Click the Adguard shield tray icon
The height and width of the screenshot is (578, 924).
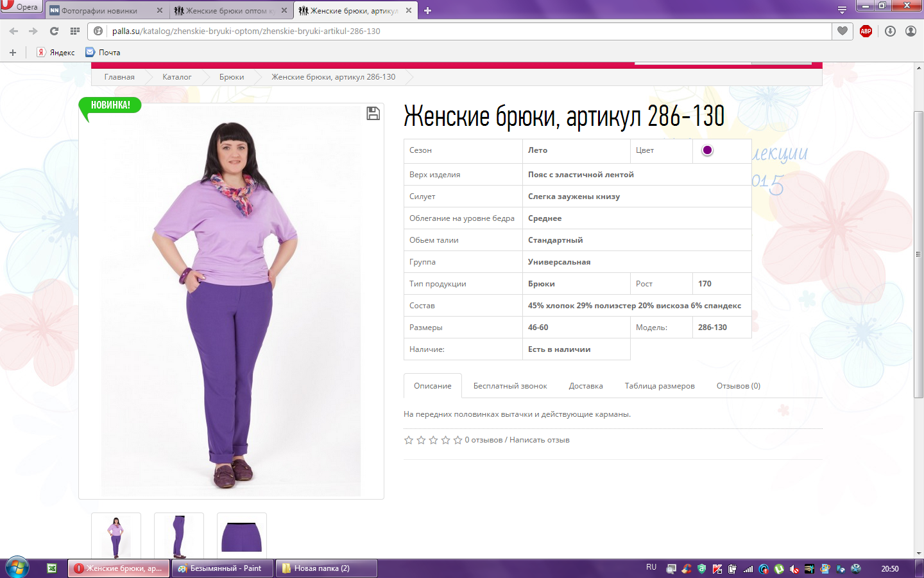click(x=702, y=568)
